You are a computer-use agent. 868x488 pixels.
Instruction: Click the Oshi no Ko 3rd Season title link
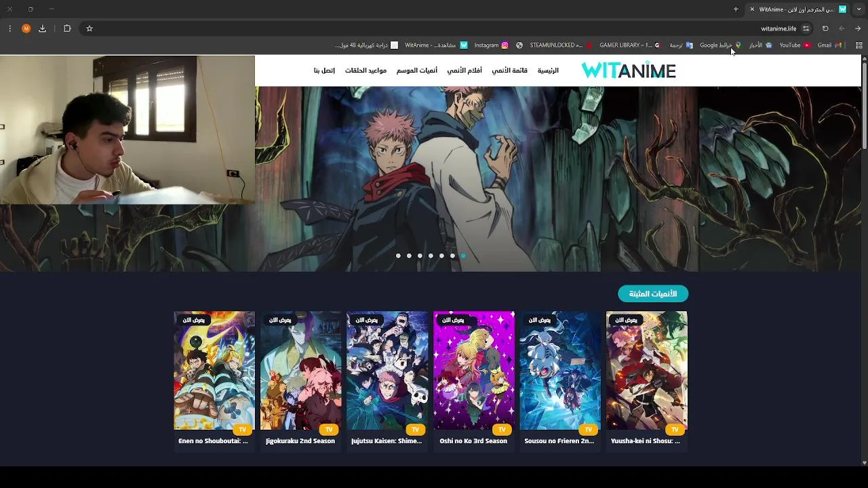[x=473, y=441]
